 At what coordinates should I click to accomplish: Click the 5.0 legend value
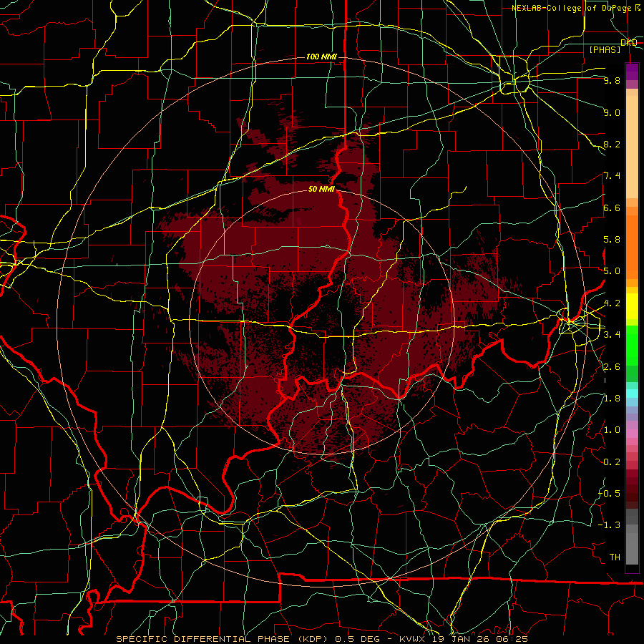[612, 271]
